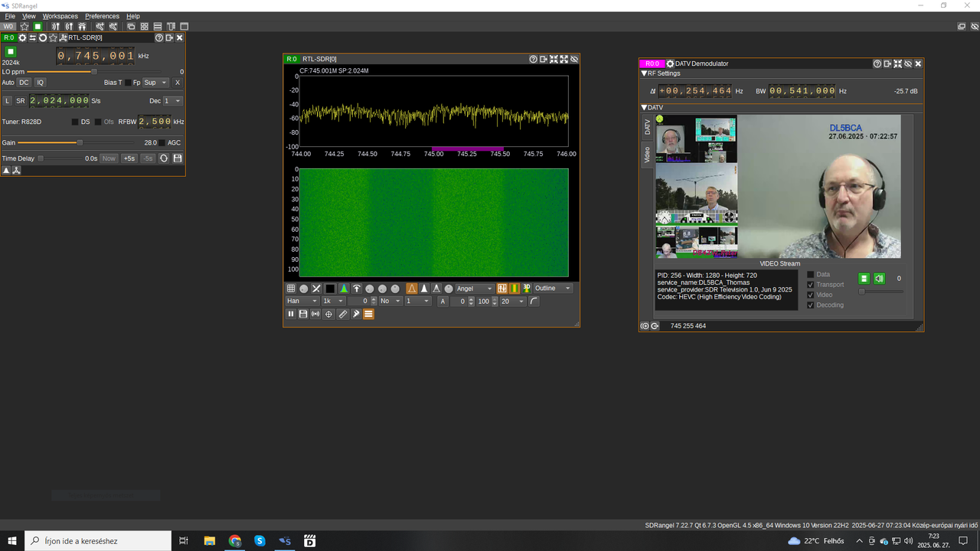The width and height of the screenshot is (980, 551).
Task: Open the Dec decimation dropdown
Action: pos(173,101)
